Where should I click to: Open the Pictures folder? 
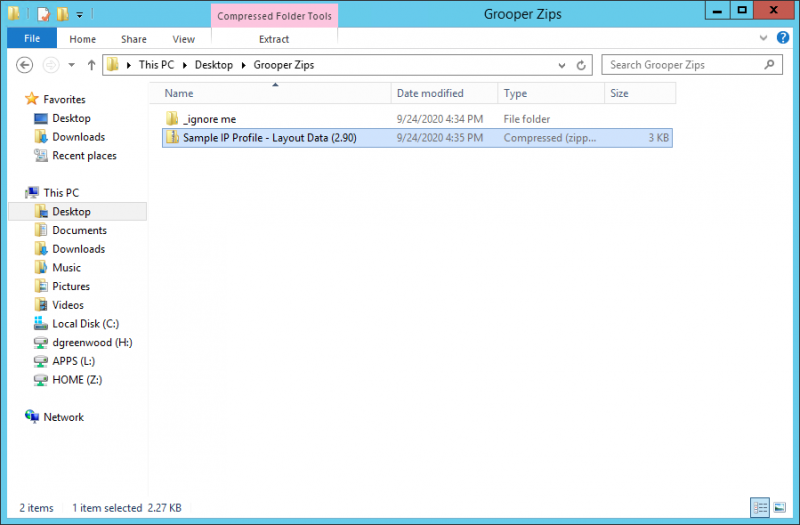70,286
